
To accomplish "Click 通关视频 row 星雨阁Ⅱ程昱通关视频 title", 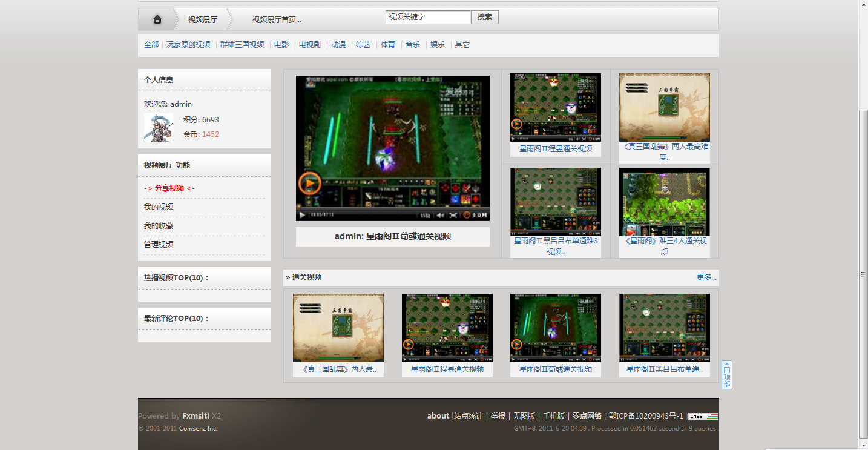I will (447, 369).
